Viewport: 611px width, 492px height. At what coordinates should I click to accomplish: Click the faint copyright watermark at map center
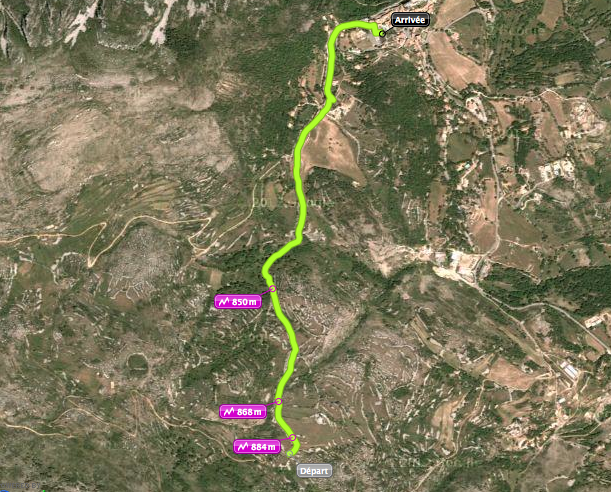pyautogui.click(x=293, y=203)
